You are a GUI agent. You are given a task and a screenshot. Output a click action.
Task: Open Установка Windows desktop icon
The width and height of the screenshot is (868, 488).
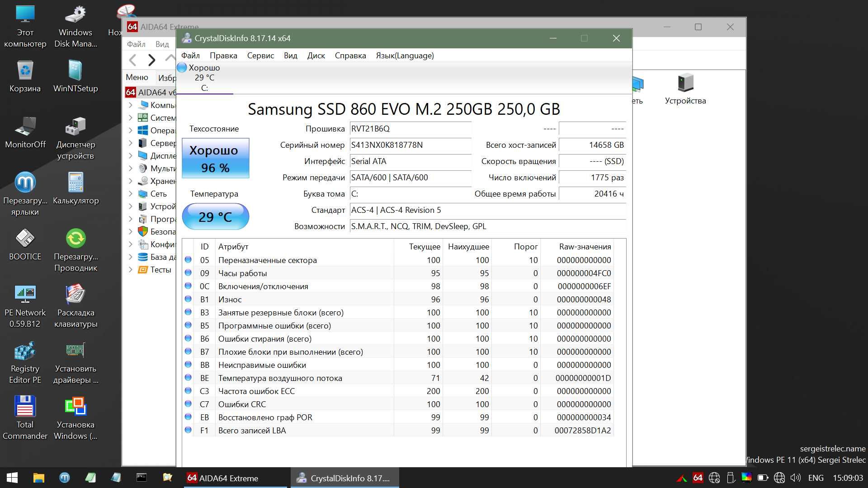(x=75, y=418)
